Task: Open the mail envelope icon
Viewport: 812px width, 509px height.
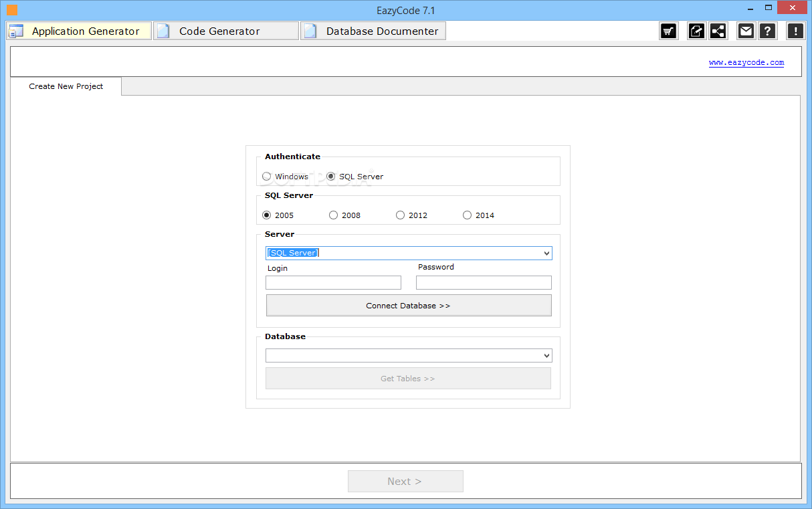Action: click(746, 31)
